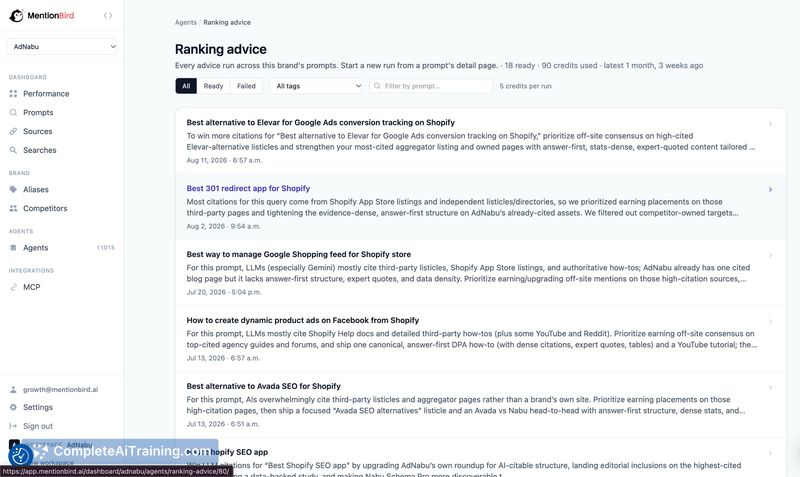Click growth@mentionbird.ai account email
Viewport: 800px width, 477px height.
(60, 390)
